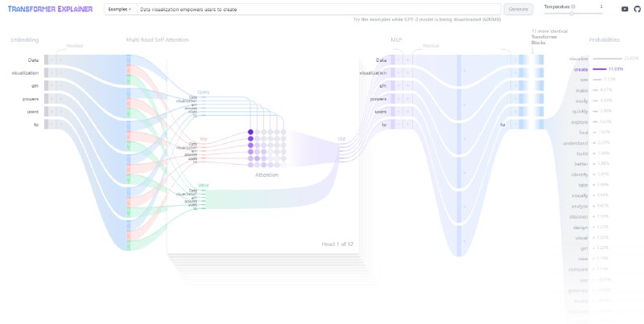Click the Residual label near MLP
Viewport: 644px width, 324px height.
click(431, 46)
